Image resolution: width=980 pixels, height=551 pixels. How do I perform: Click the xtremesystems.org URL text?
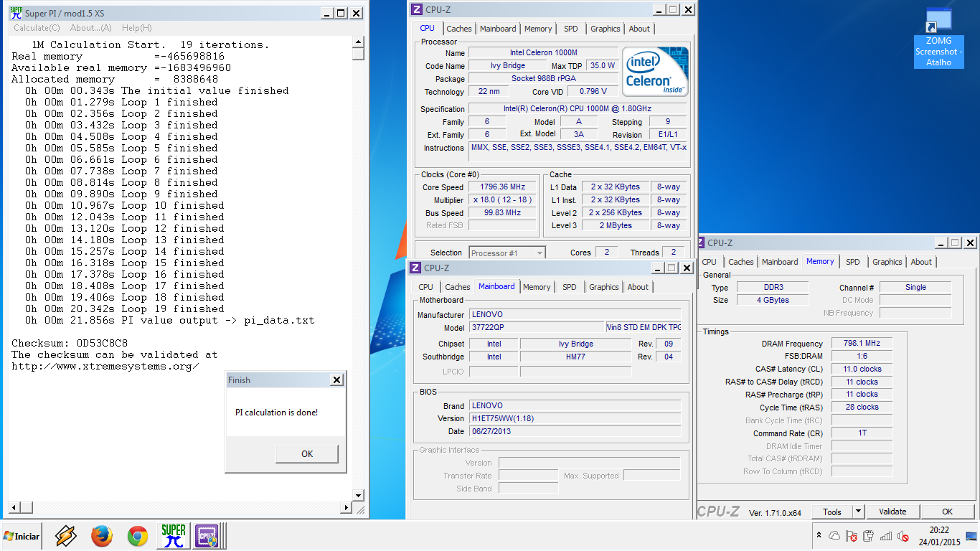(x=105, y=366)
